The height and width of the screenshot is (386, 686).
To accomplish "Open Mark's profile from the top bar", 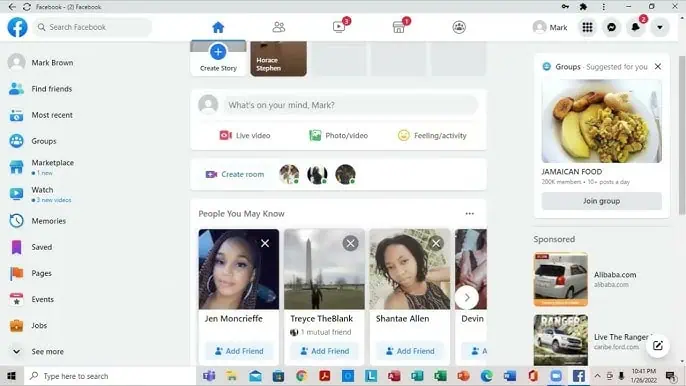I will [550, 27].
